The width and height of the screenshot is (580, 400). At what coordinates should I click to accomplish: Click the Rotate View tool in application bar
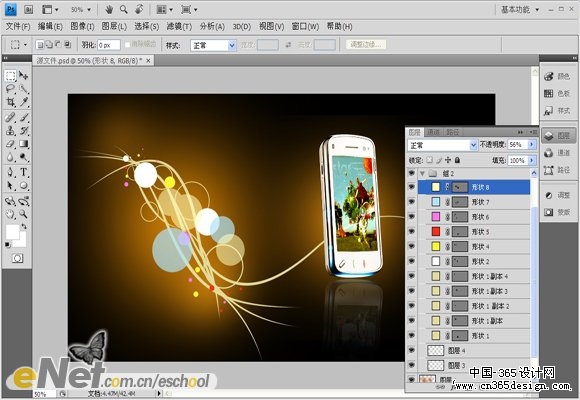139,10
